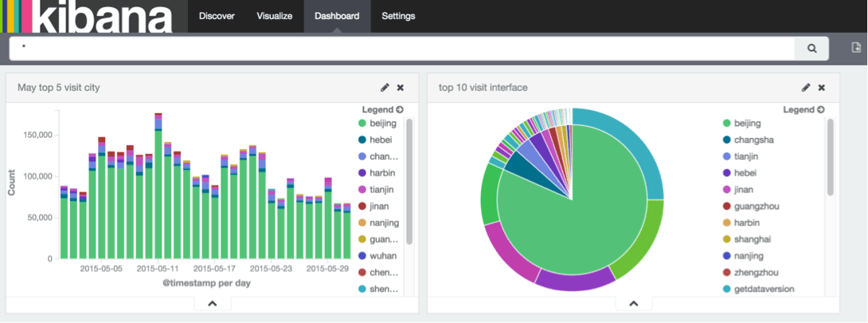Click the changsha color dot in pie legend
The width and height of the screenshot is (868, 323).
pos(727,140)
